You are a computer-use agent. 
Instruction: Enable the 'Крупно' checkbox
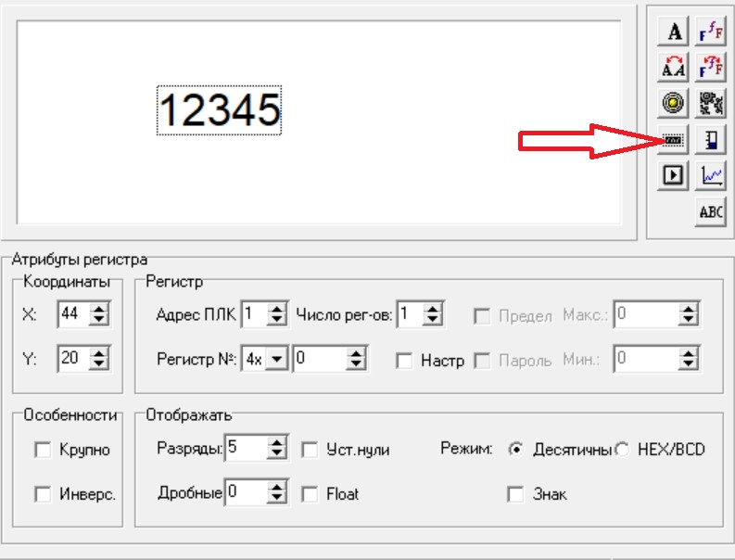coord(42,451)
